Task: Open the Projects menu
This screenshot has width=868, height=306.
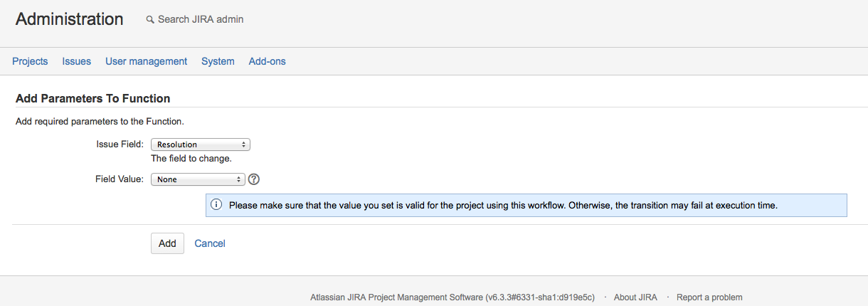Action: [30, 61]
